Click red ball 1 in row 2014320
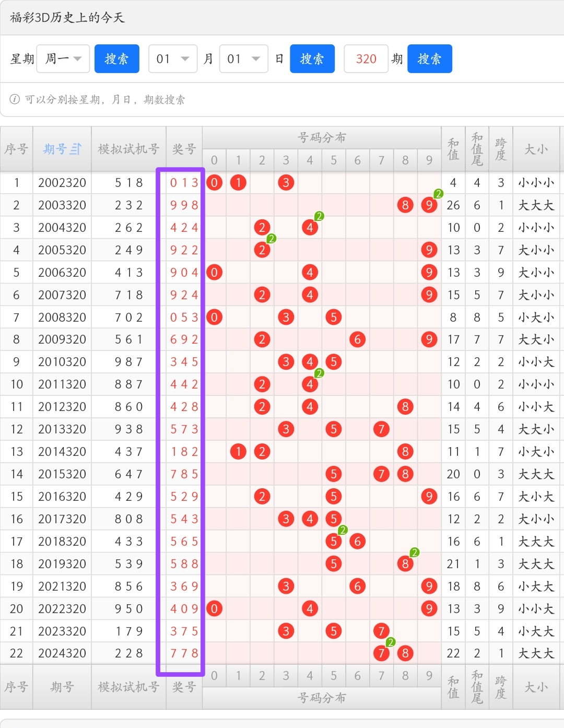 click(x=238, y=452)
